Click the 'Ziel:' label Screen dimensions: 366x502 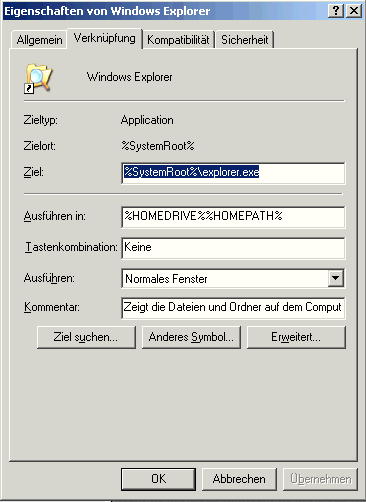tap(33, 172)
